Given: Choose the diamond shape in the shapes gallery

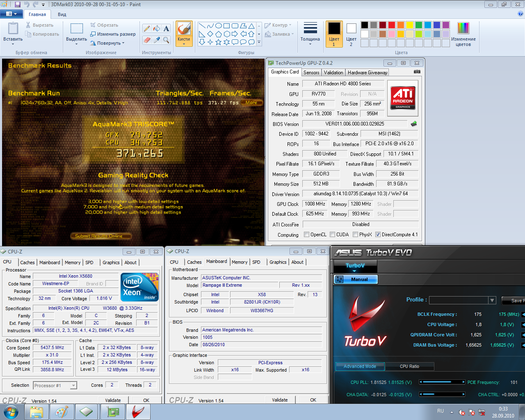Looking at the screenshot, I should pyautogui.click(x=210, y=34).
